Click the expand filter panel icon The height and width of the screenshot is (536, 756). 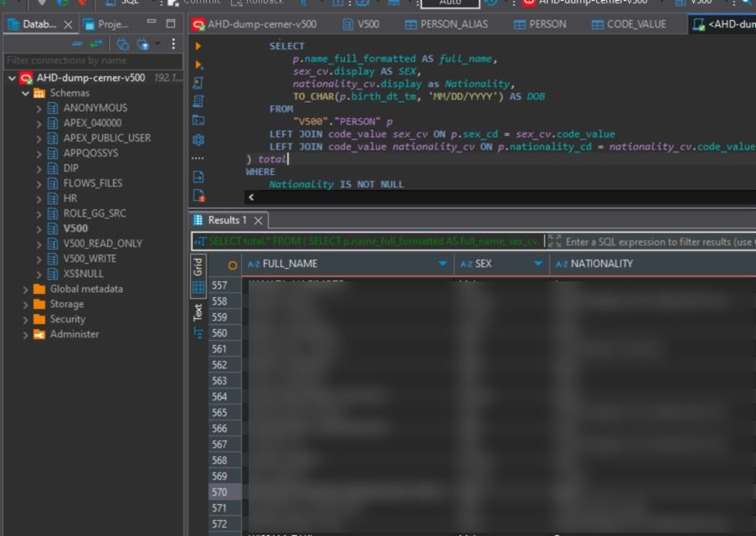tap(554, 241)
